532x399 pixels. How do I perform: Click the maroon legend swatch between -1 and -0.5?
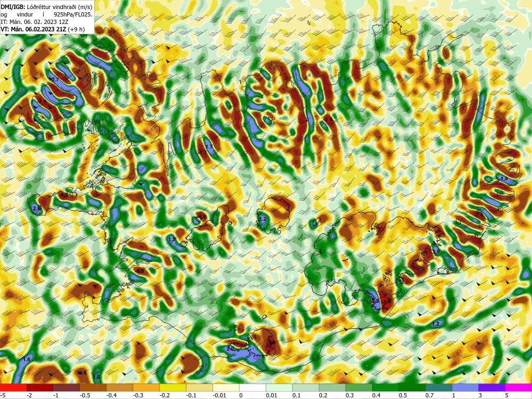(66, 387)
